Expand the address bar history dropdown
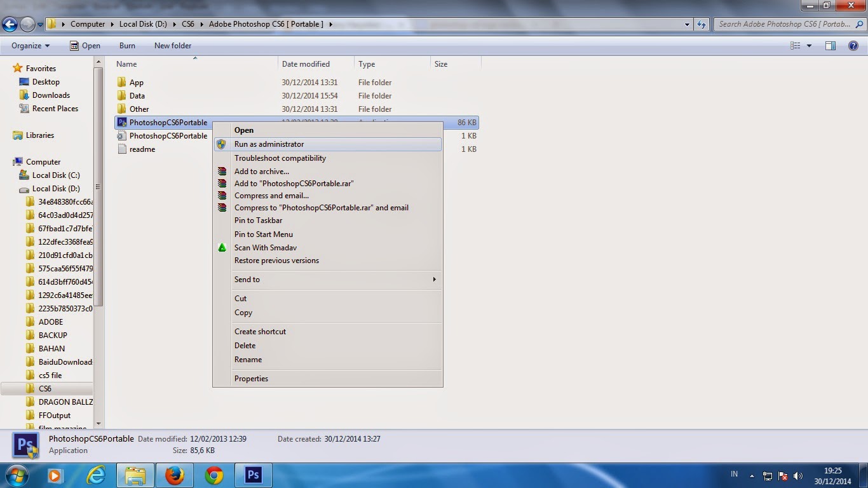Image resolution: width=868 pixels, height=488 pixels. tap(688, 24)
